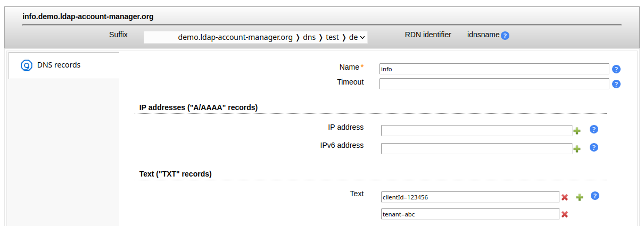The width and height of the screenshot is (644, 226).
Task: Add another IPv6 address field
Action: pyautogui.click(x=577, y=149)
